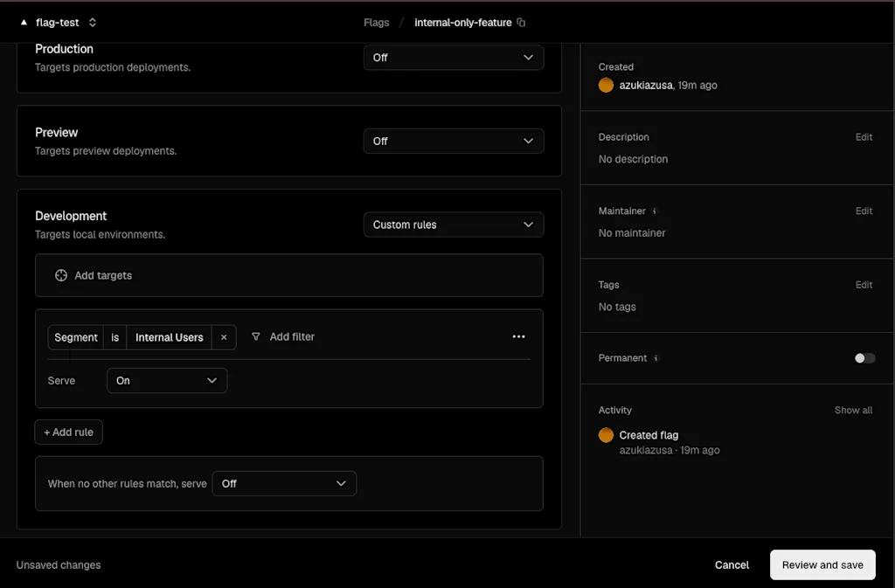The height and width of the screenshot is (588, 895).
Task: Click Review and save
Action: click(822, 564)
